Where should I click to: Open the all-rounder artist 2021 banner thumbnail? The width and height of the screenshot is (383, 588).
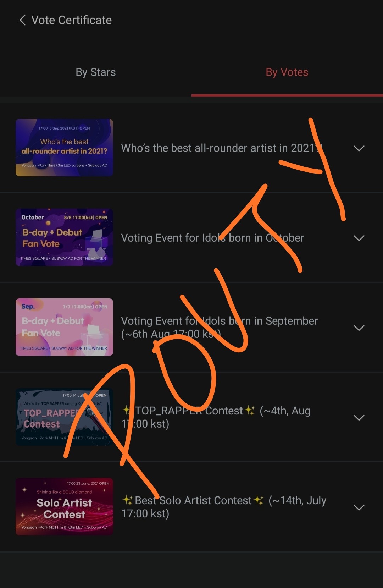64,148
